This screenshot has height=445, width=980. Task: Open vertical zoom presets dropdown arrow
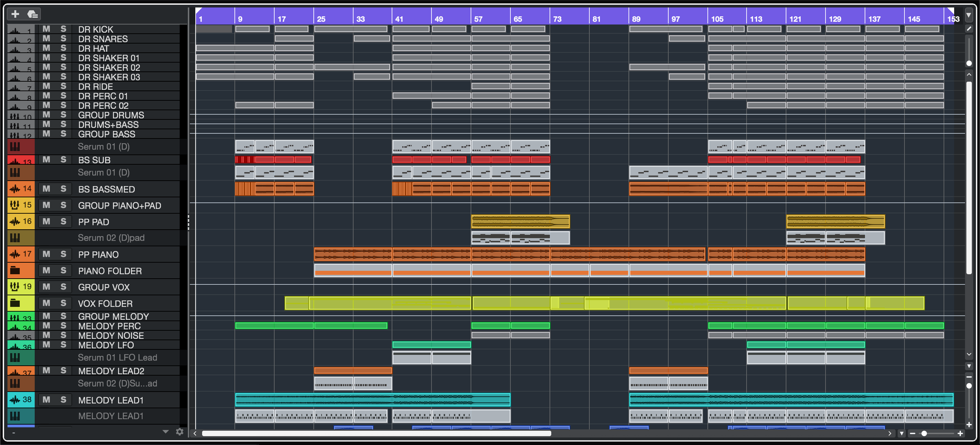click(x=969, y=366)
